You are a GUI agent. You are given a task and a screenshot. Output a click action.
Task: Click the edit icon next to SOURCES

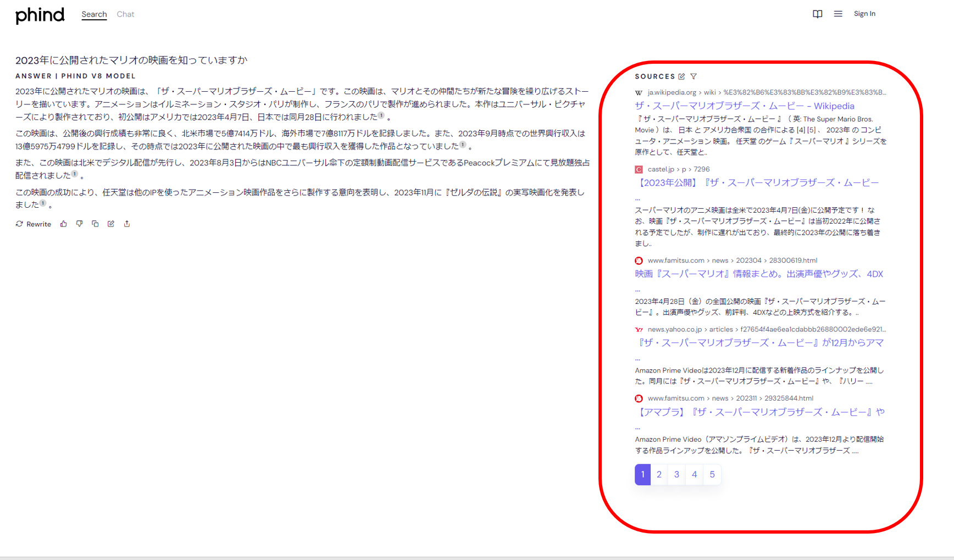(x=681, y=76)
